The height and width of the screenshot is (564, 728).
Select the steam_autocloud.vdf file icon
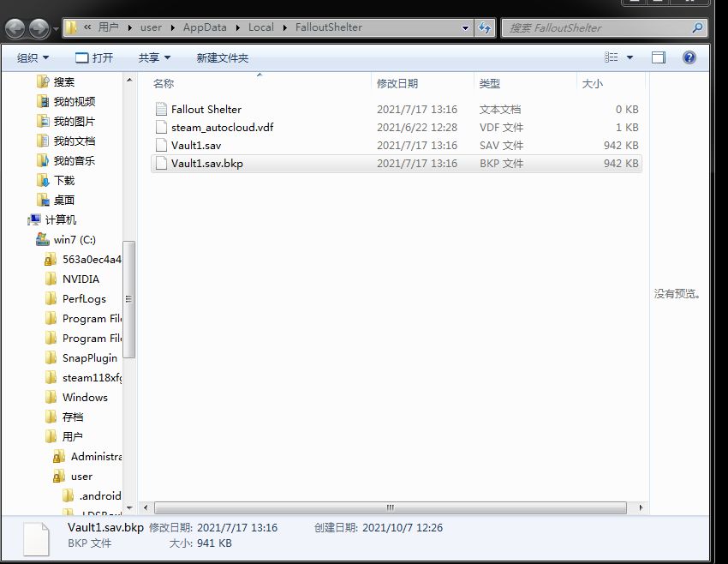click(161, 128)
